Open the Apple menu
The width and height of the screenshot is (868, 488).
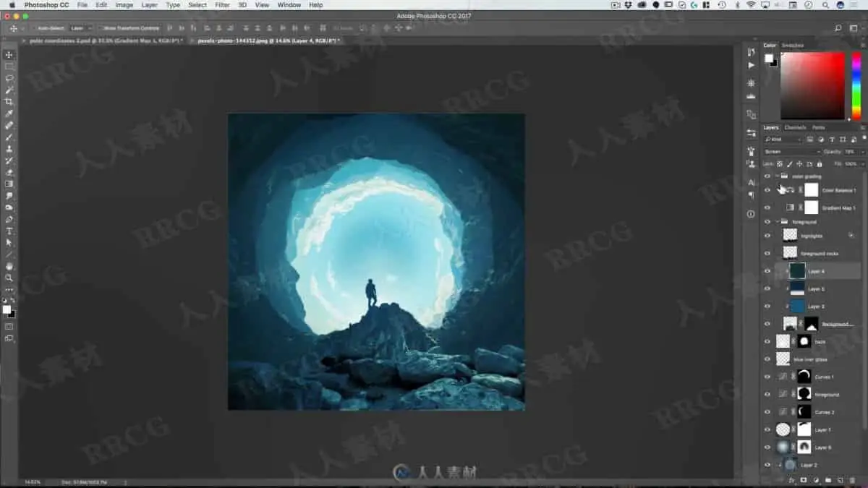pos(12,5)
